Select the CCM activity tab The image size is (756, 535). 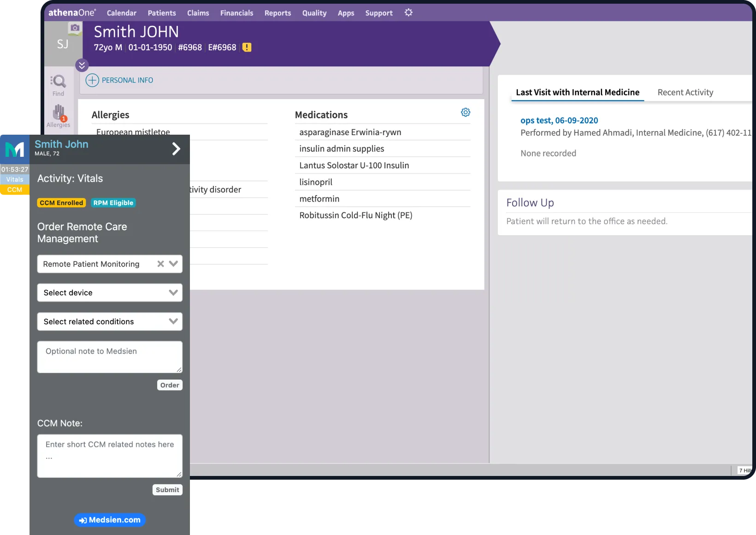click(x=15, y=190)
